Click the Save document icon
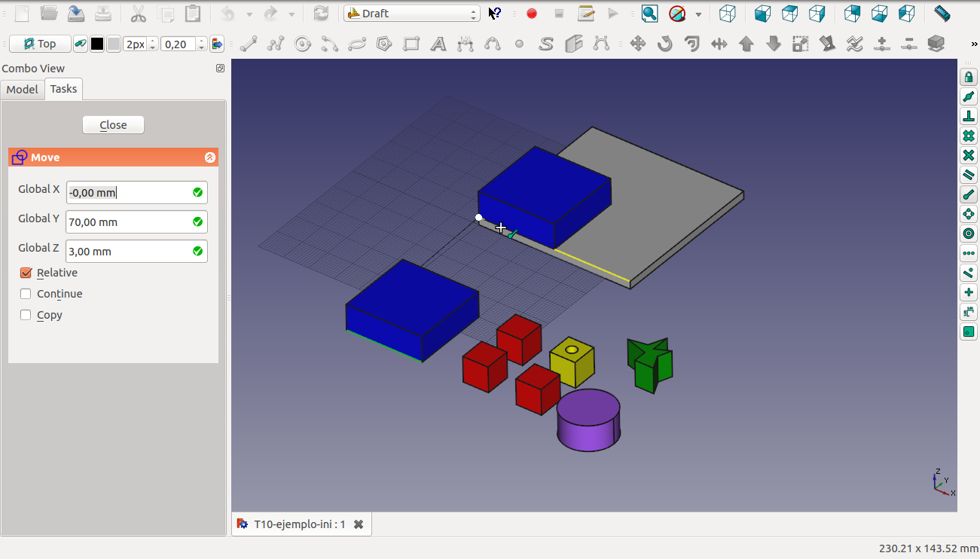Screen dimensions: 980x559 tap(76, 14)
